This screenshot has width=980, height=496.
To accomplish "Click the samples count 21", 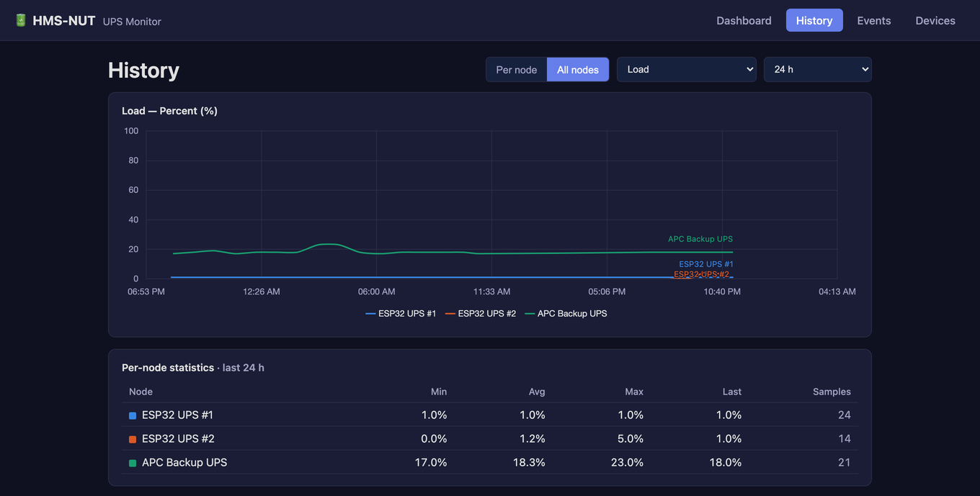I will 845,462.
